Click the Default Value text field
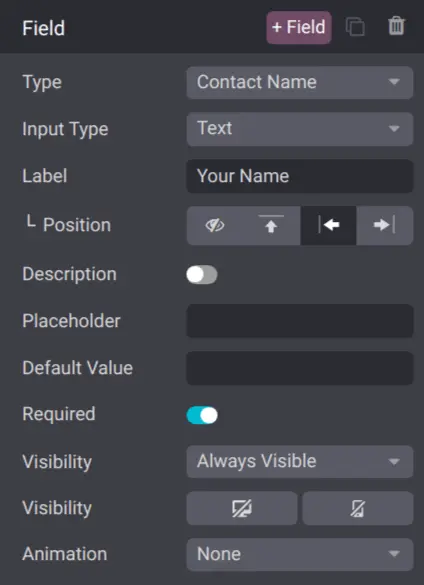 [300, 368]
